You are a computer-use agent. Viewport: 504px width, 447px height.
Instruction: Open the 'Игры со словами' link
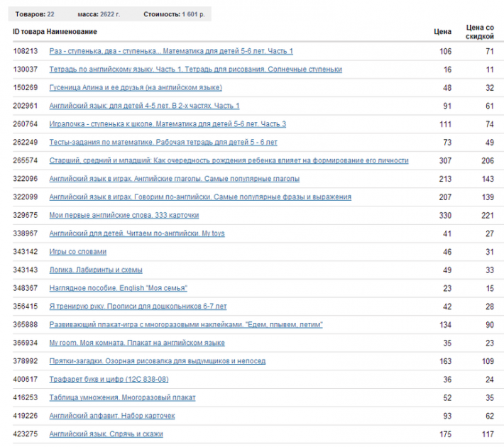pyautogui.click(x=77, y=252)
